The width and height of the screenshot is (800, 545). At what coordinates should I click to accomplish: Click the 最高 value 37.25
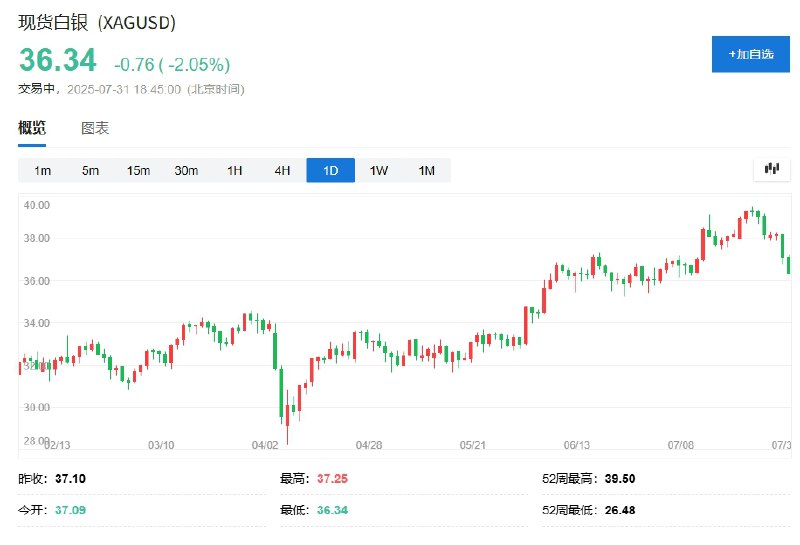(332, 479)
